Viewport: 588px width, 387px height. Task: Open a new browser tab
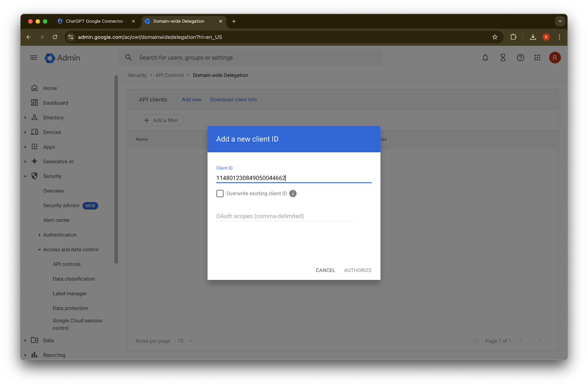tap(234, 21)
